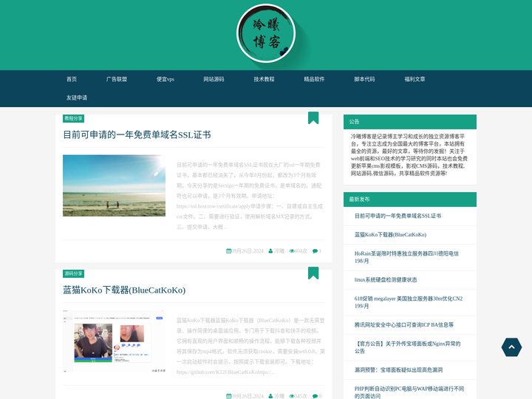Open the 精品软件 menu item

coord(314,79)
